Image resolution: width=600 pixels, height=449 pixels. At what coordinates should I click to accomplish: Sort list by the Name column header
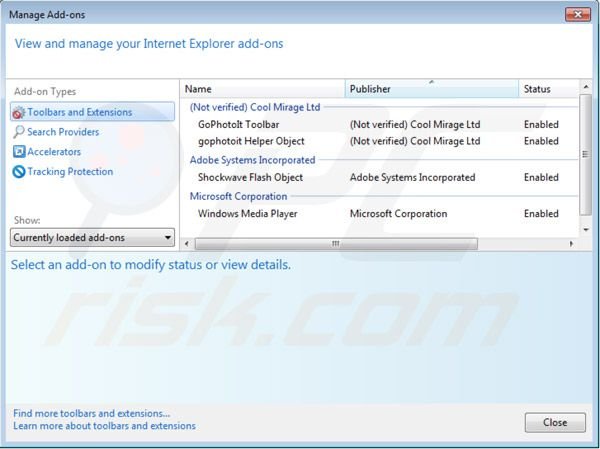262,89
